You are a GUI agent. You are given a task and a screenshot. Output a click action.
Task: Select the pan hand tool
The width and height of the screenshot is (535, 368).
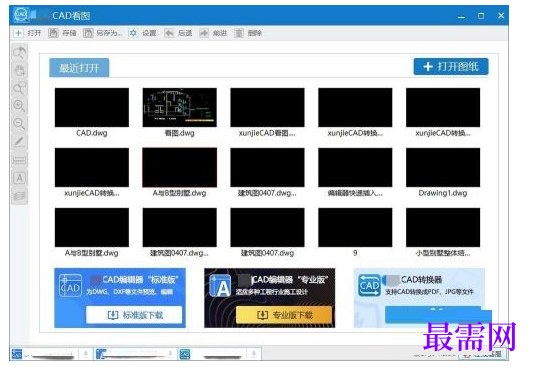tap(19, 71)
